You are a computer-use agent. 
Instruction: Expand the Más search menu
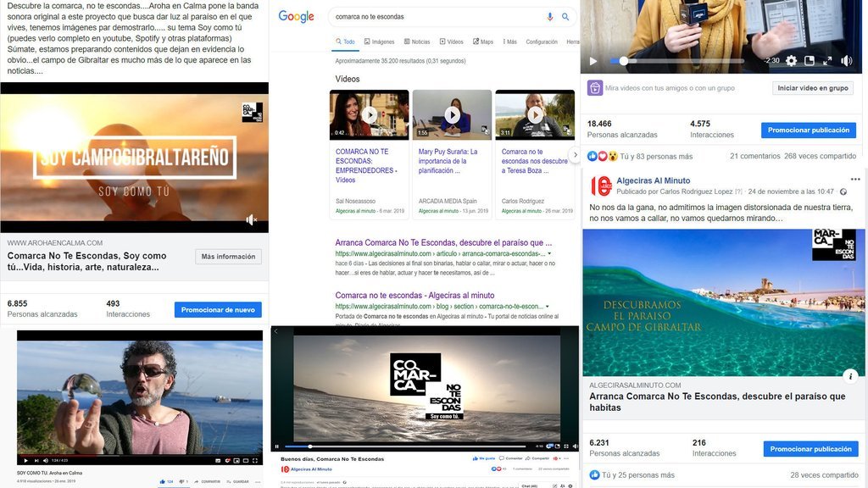pos(509,42)
